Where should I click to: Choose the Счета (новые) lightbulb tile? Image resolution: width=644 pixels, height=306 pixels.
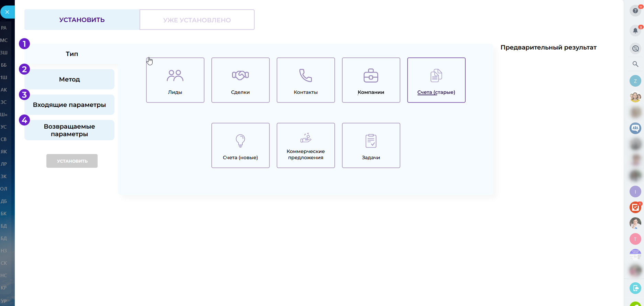[240, 145]
